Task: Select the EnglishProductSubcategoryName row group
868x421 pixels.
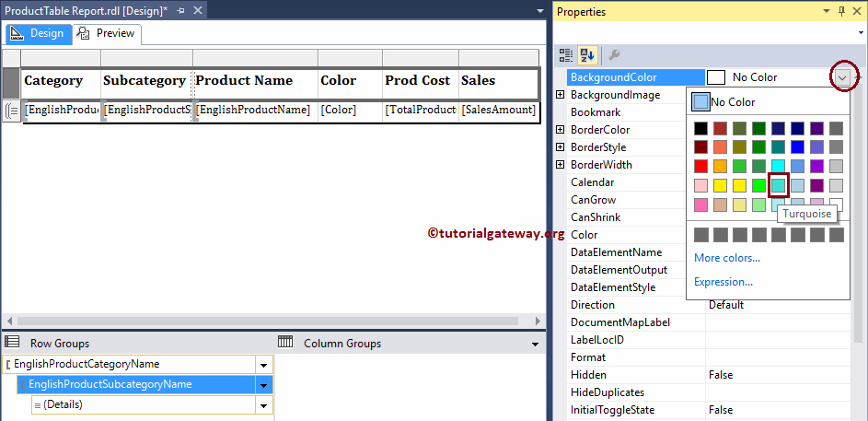Action: pos(136,385)
